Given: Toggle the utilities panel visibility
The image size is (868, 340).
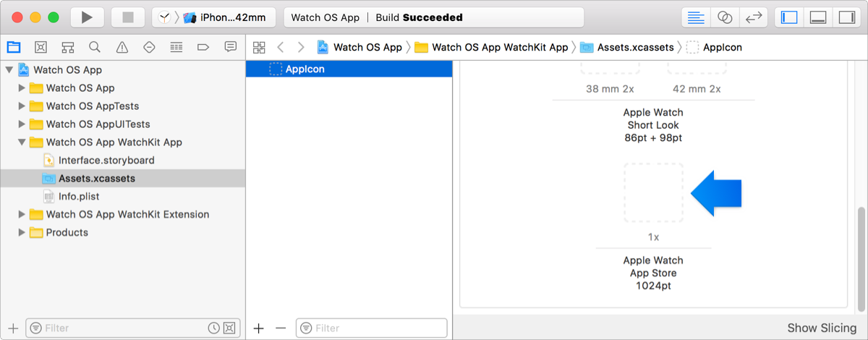Looking at the screenshot, I should (846, 17).
